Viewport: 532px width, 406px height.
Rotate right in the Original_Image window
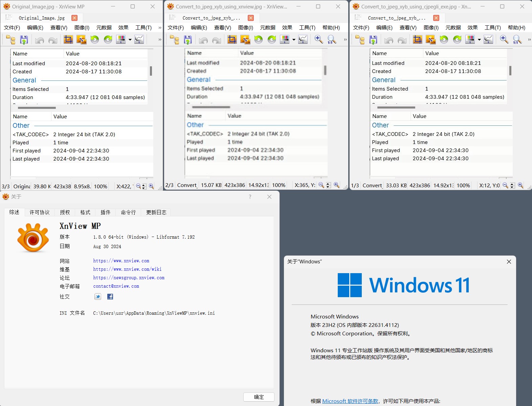[108, 40]
